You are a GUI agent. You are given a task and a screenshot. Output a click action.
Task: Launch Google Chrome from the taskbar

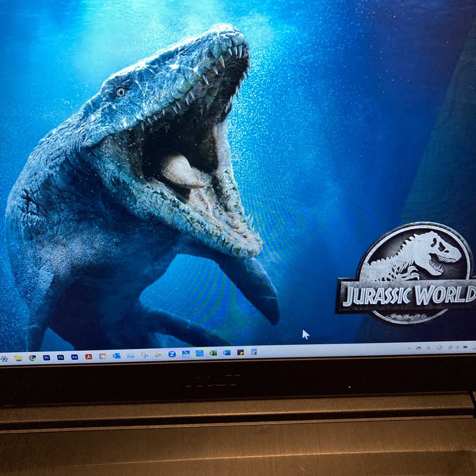(x=33, y=358)
